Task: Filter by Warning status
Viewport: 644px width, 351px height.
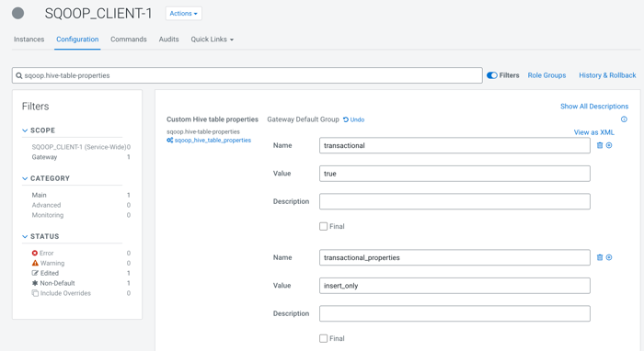Action: click(x=48, y=263)
